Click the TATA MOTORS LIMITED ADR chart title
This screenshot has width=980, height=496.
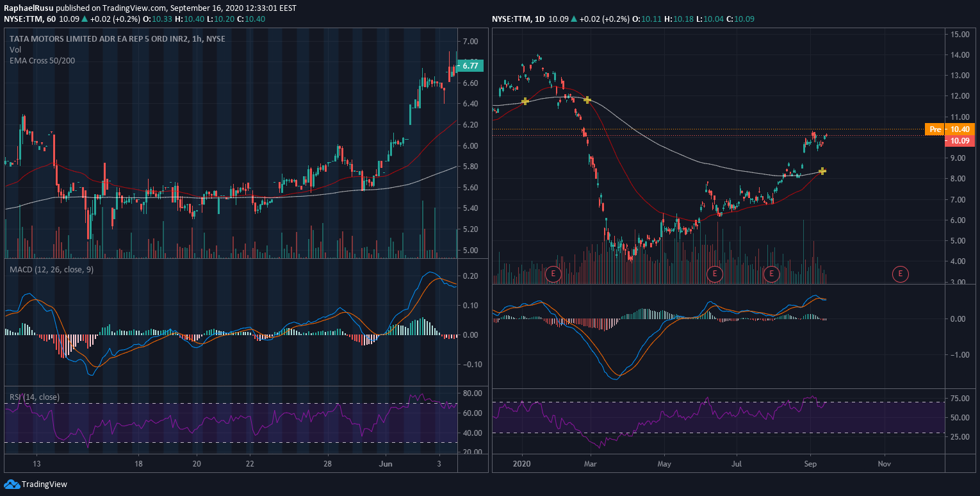117,39
